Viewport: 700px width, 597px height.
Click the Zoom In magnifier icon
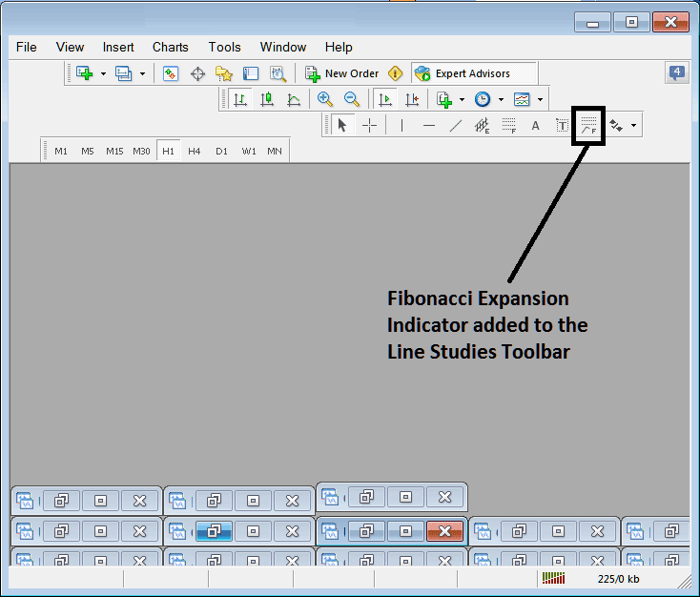point(325,99)
